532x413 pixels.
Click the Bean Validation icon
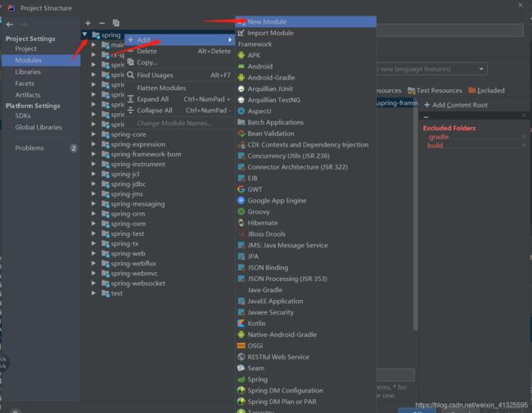[241, 134]
